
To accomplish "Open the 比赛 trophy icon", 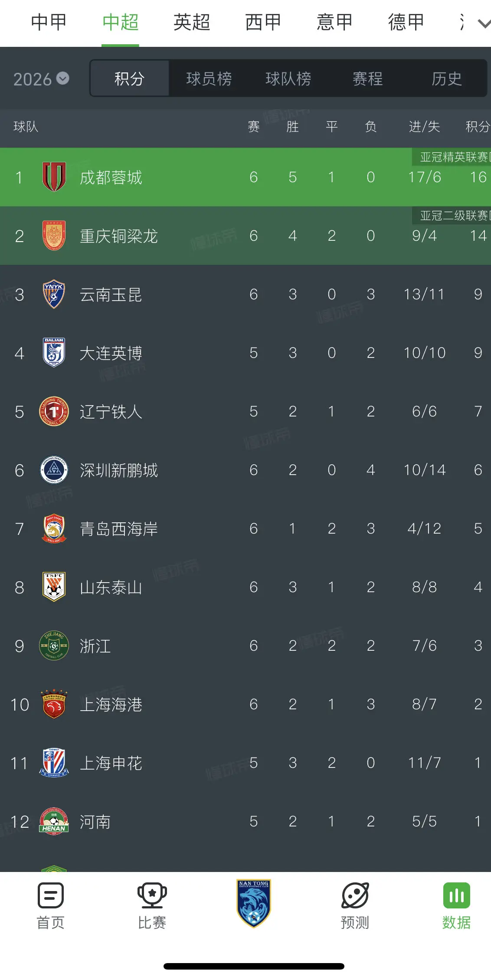I will (x=152, y=895).
